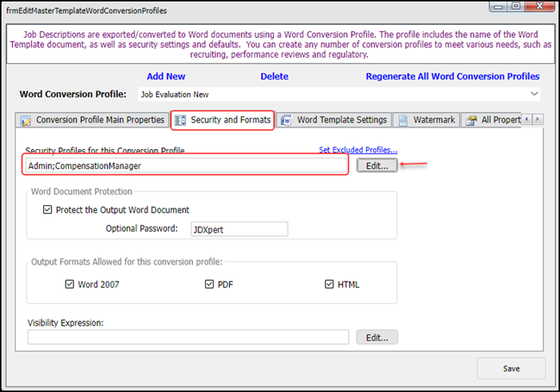The image size is (560, 392).
Task: Click the Add New link
Action: pos(166,77)
